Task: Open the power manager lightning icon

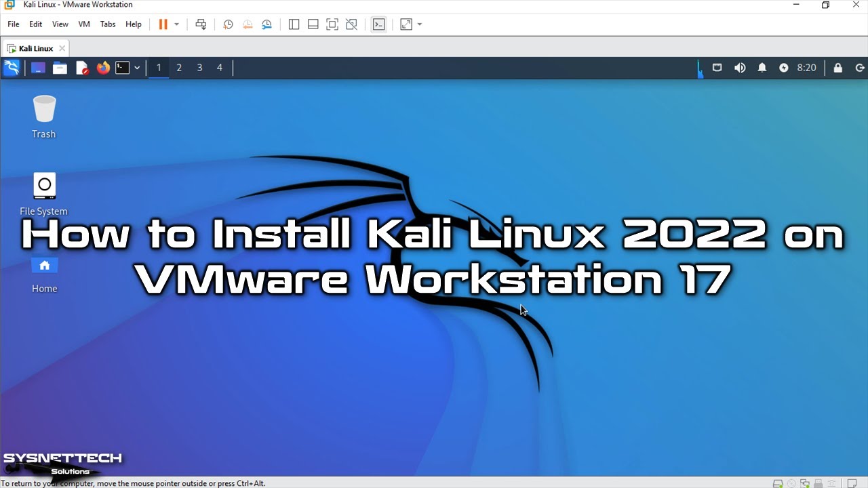Action: [x=784, y=68]
